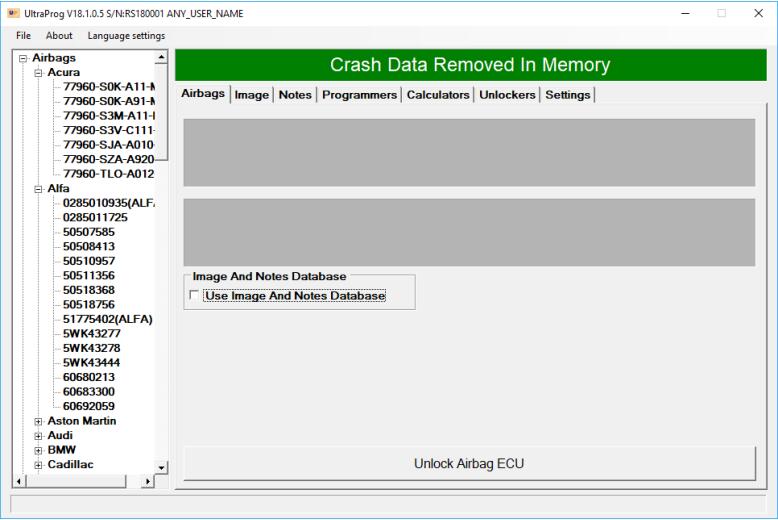Select the BMW brand label
The width and height of the screenshot is (778, 520).
pyautogui.click(x=62, y=450)
